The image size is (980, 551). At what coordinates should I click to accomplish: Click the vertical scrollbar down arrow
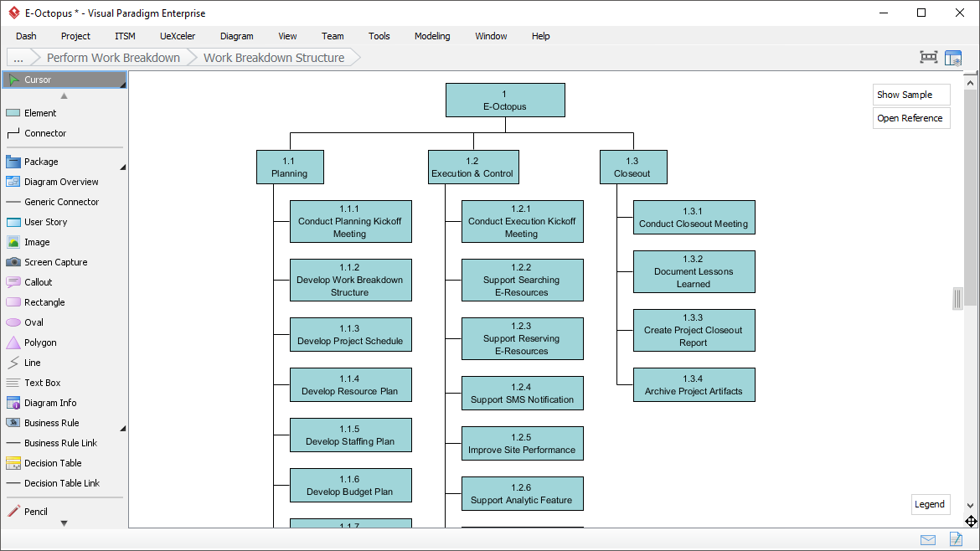(x=970, y=506)
